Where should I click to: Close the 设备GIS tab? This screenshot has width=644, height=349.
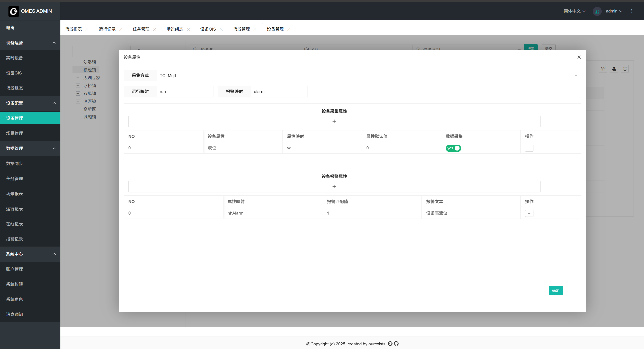coord(221,29)
